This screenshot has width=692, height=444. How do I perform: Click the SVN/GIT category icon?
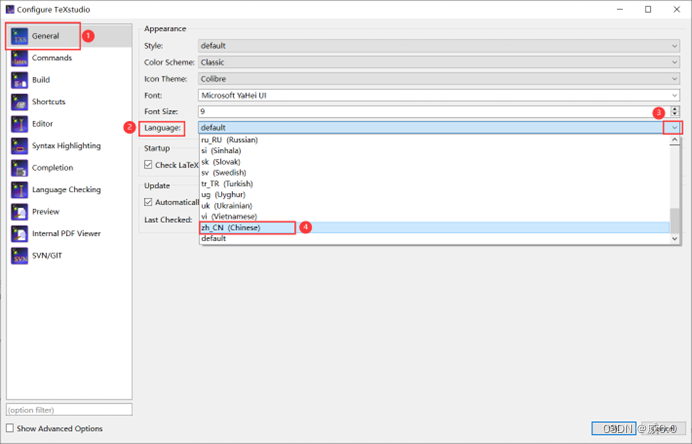[x=19, y=256]
